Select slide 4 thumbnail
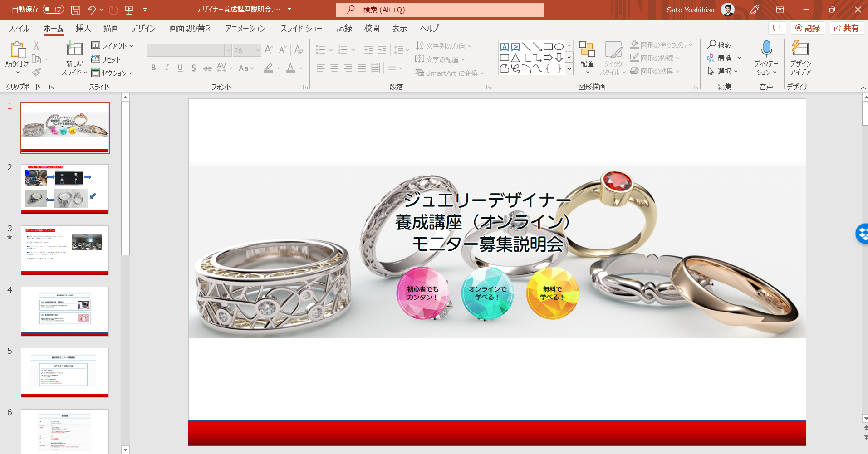Viewport: 868px width, 454px height. tap(65, 311)
